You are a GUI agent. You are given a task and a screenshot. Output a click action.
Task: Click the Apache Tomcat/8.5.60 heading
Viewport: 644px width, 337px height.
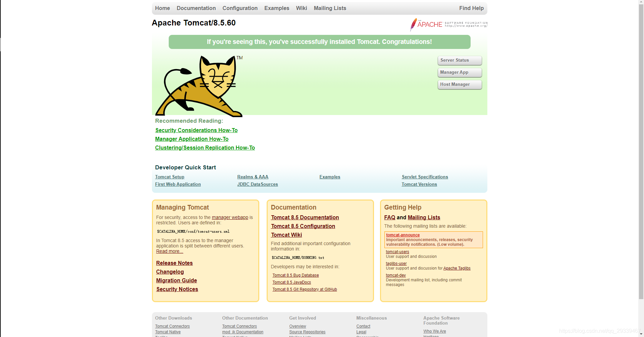(194, 23)
